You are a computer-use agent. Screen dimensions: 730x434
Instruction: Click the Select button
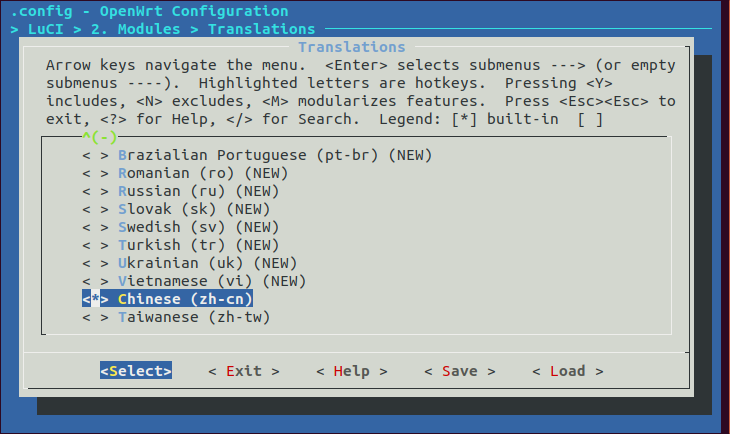pyautogui.click(x=136, y=371)
